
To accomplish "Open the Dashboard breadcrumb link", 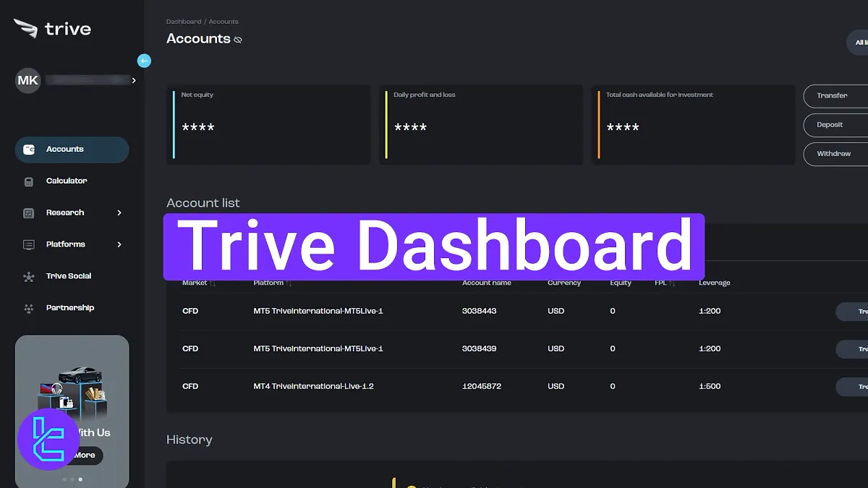I will coord(183,21).
